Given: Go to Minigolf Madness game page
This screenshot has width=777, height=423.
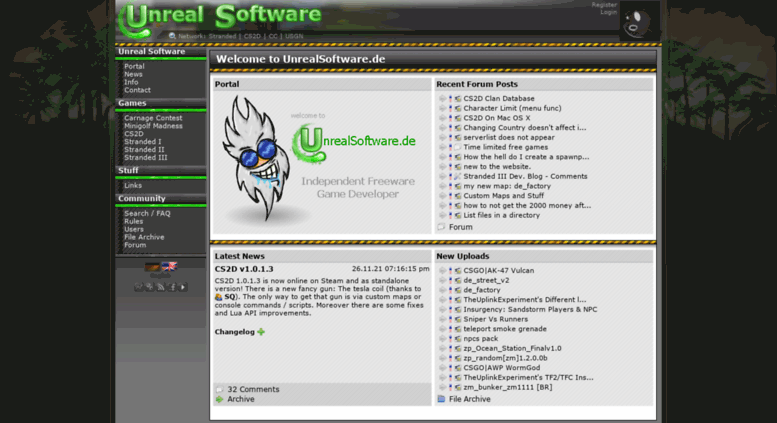Looking at the screenshot, I should tap(153, 126).
